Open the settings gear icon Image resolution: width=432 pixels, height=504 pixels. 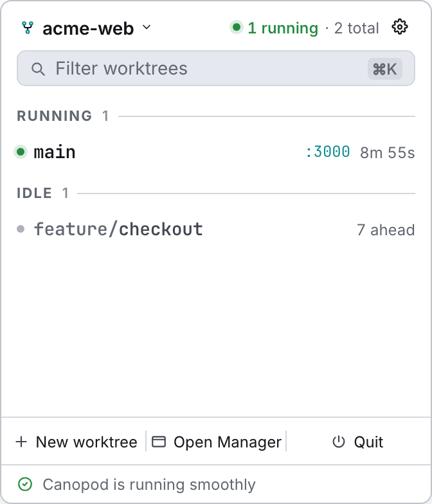click(x=400, y=27)
